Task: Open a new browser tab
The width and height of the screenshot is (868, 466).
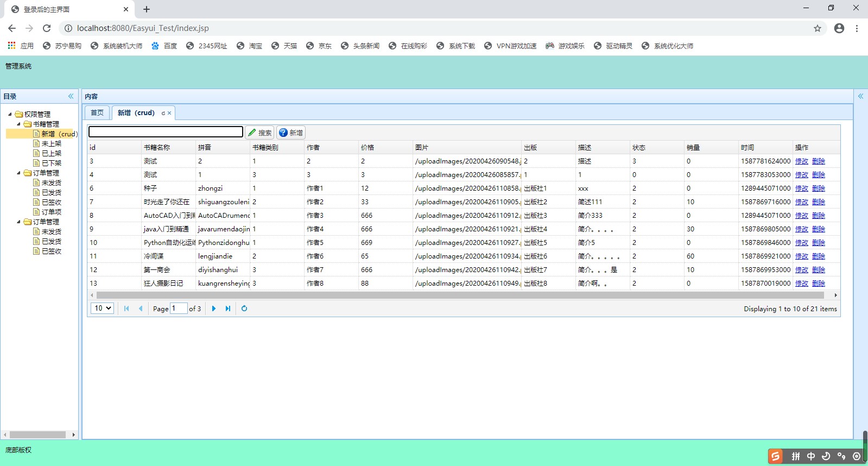Action: 147,9
